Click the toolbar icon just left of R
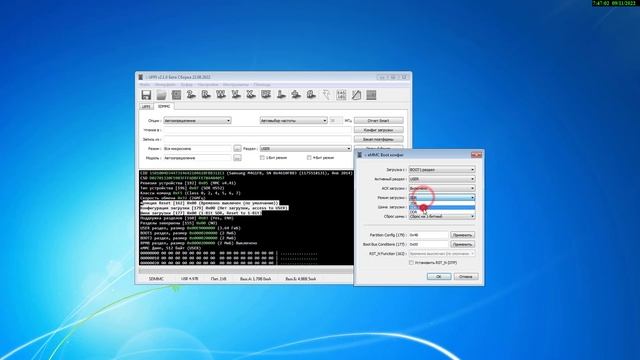Viewport: 640px width, 360px height. pyautogui.click(x=191, y=95)
